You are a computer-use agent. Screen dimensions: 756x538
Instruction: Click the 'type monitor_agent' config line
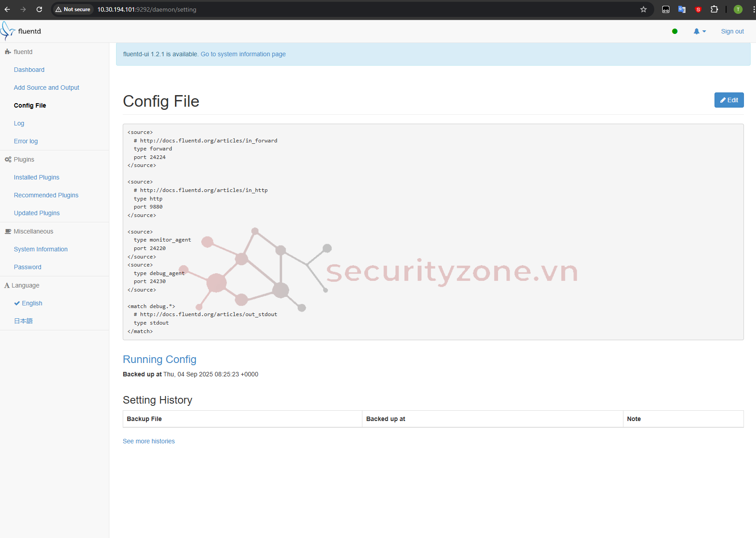point(162,240)
